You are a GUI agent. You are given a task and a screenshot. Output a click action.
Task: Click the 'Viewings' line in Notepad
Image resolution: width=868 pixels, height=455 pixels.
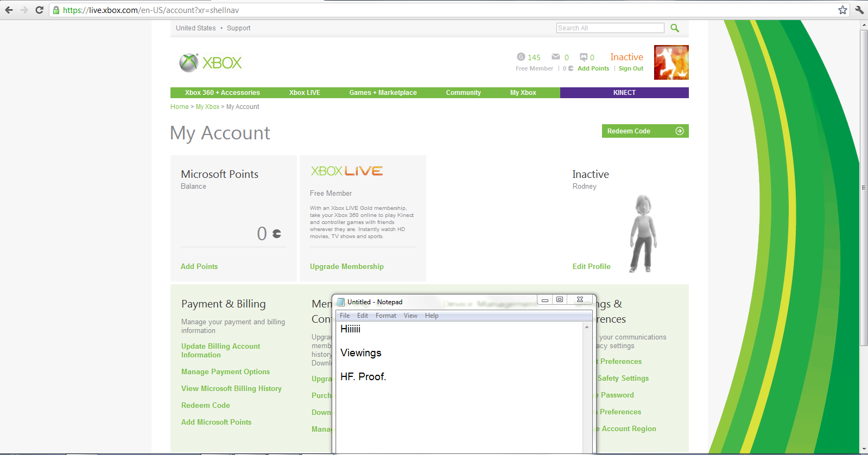pos(361,353)
